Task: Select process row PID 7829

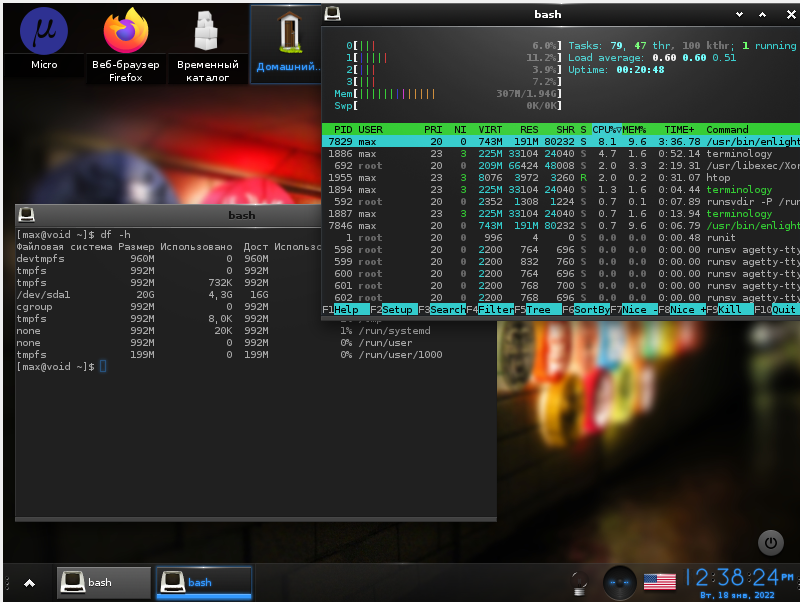Action: tap(561, 142)
